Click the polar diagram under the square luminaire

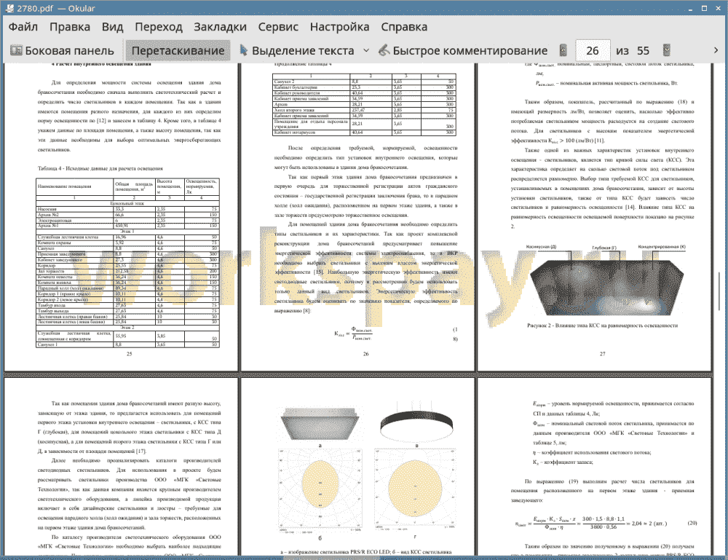coord(320,489)
